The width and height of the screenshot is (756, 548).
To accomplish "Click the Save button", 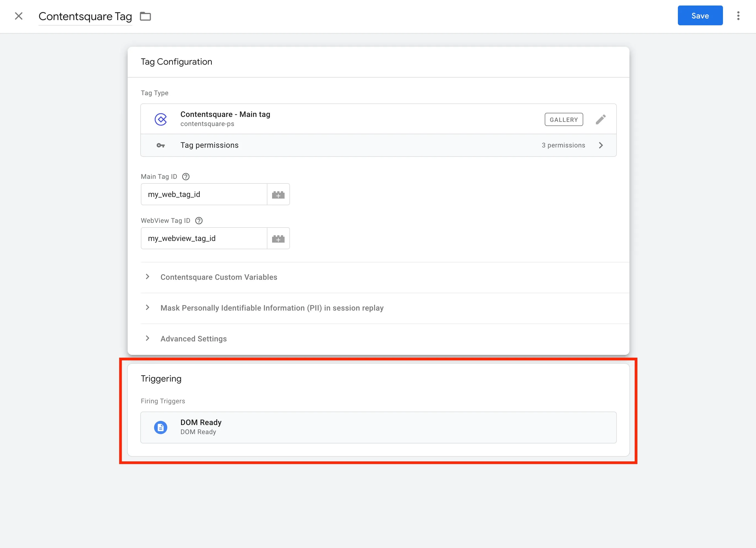I will point(700,16).
